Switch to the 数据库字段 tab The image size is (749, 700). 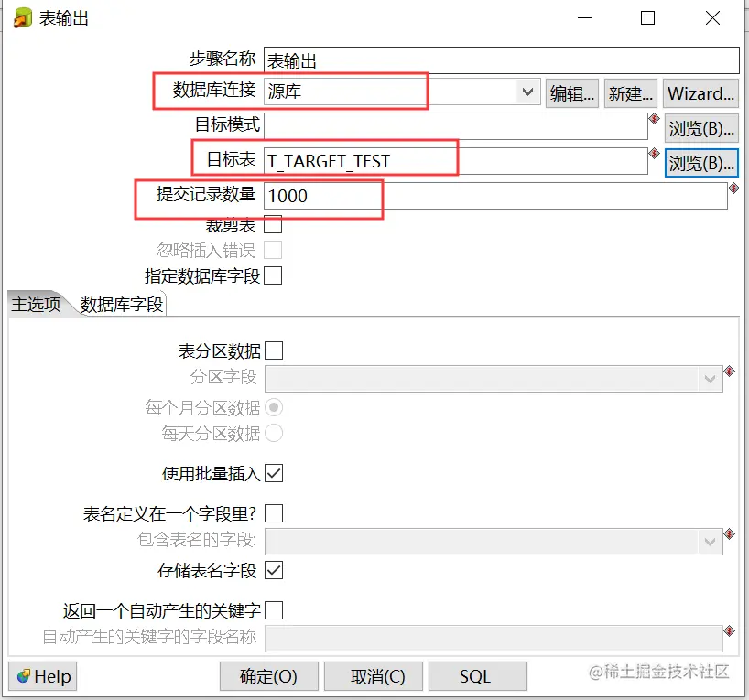pyautogui.click(x=122, y=304)
